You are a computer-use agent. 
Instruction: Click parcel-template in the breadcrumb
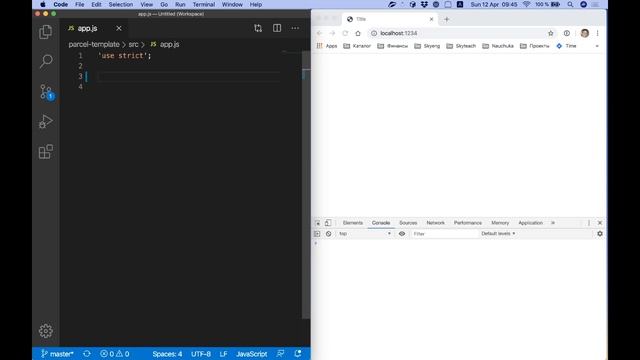pos(94,44)
